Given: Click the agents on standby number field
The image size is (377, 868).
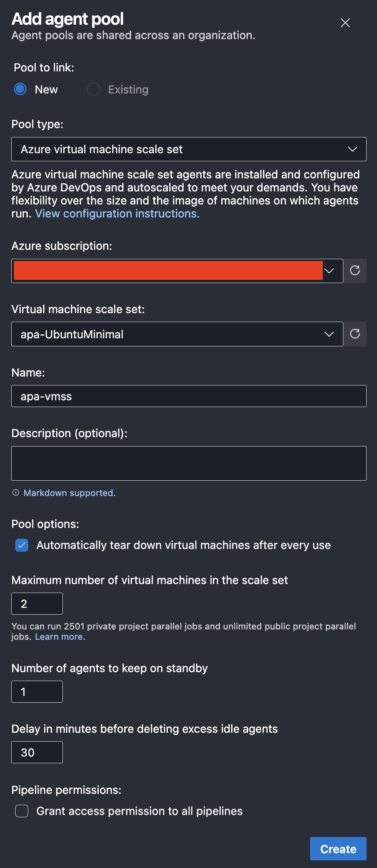Looking at the screenshot, I should click(x=37, y=692).
